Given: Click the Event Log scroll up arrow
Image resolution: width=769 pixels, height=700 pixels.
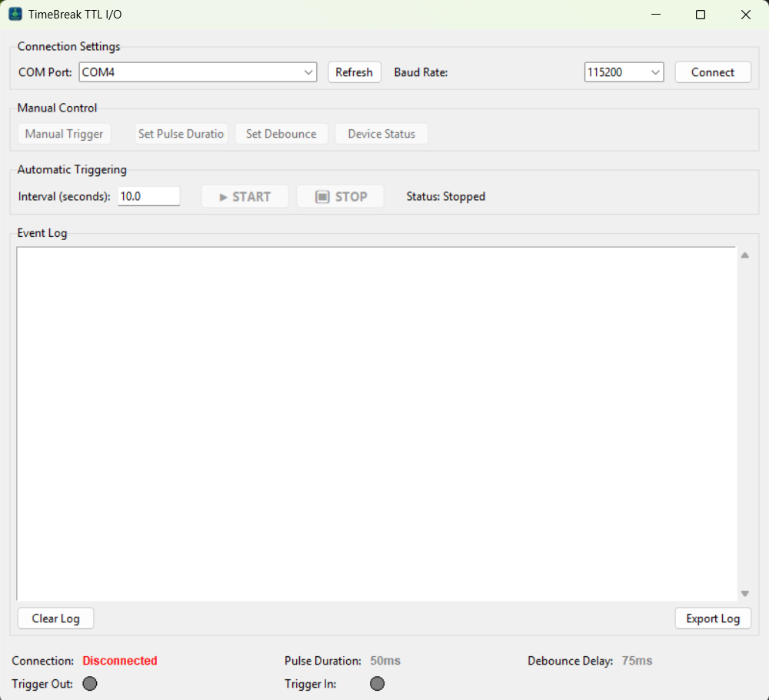Looking at the screenshot, I should click(x=744, y=255).
